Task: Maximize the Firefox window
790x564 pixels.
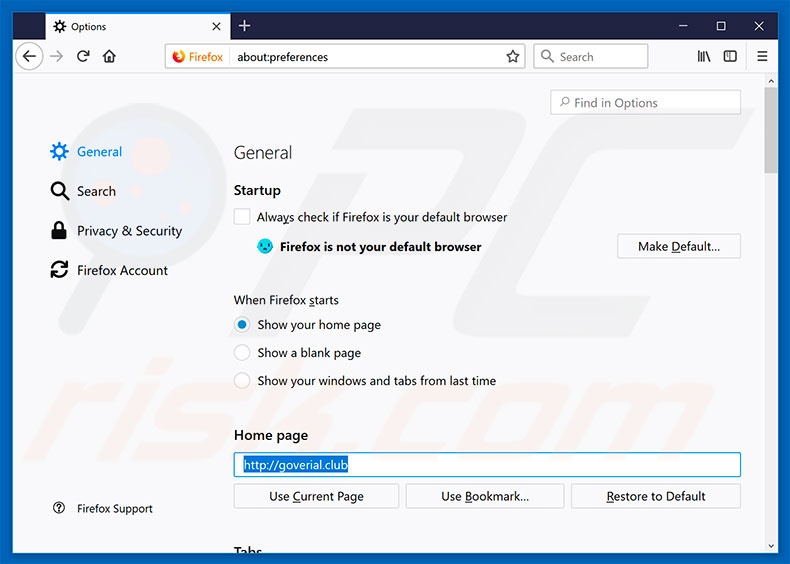Action: pos(721,26)
